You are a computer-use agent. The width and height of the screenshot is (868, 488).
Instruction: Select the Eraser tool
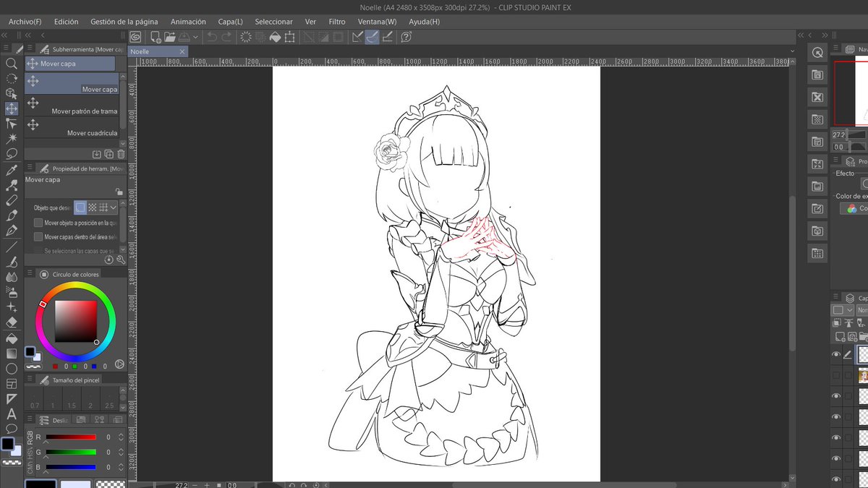point(12,322)
